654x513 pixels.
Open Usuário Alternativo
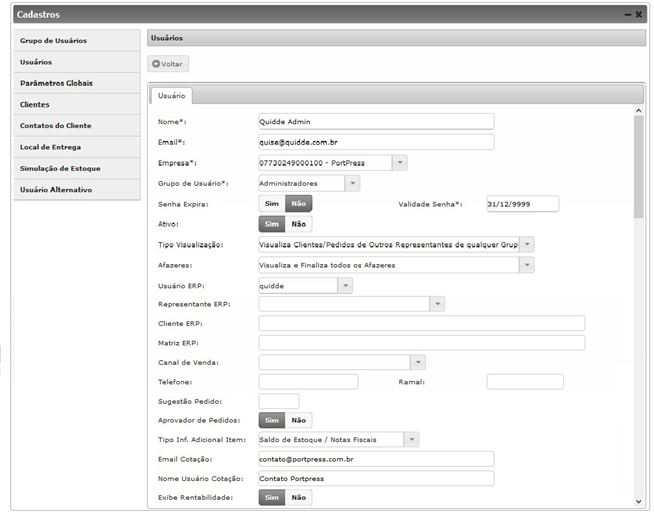[x=77, y=189]
